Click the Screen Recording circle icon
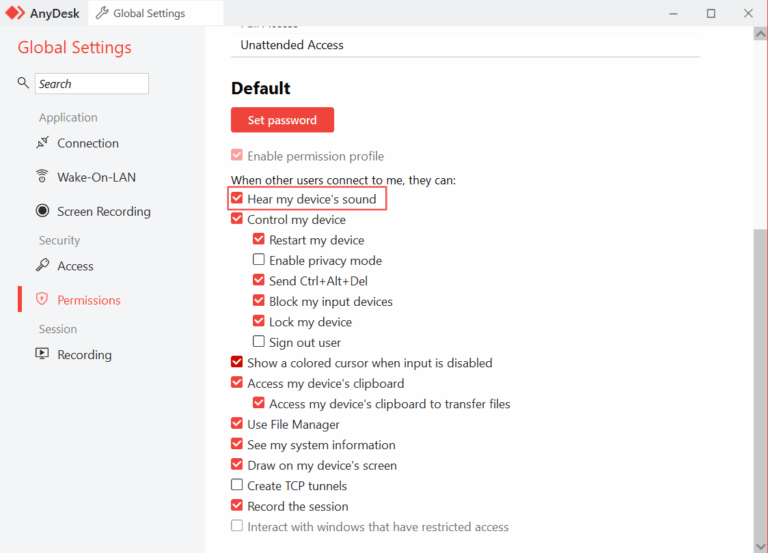This screenshot has height=553, width=768. (x=43, y=211)
